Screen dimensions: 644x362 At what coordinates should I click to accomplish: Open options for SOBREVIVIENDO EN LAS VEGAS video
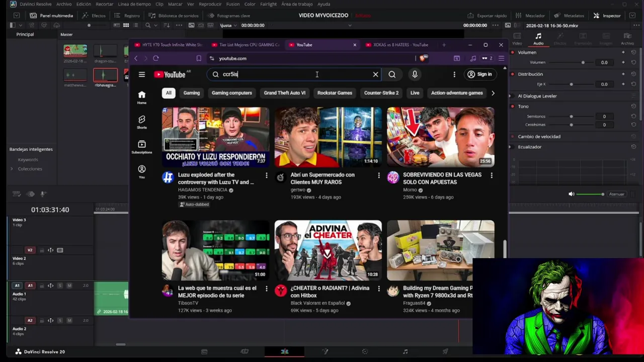(x=492, y=175)
